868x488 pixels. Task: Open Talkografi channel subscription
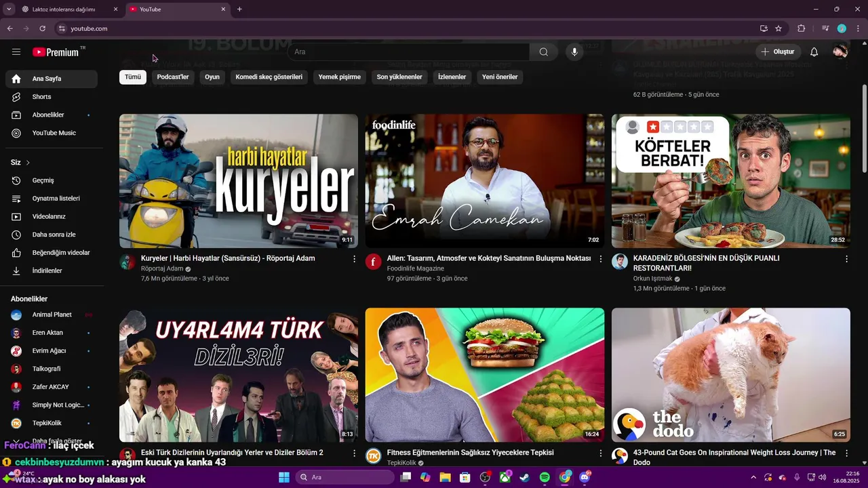(x=52, y=369)
